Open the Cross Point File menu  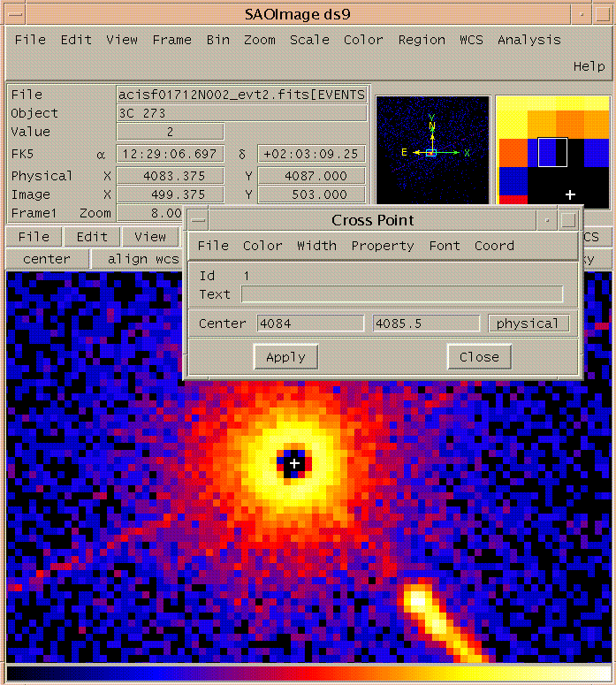(x=213, y=246)
